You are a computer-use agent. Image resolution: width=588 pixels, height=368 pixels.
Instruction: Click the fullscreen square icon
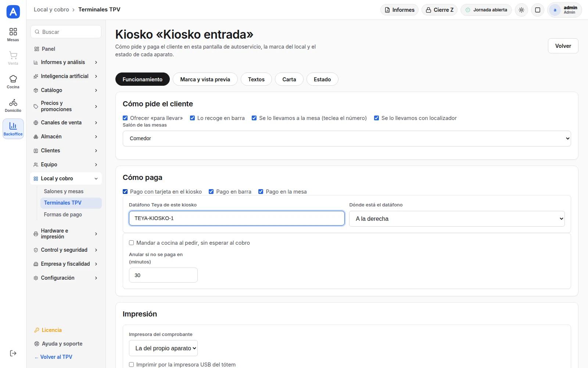tap(538, 10)
